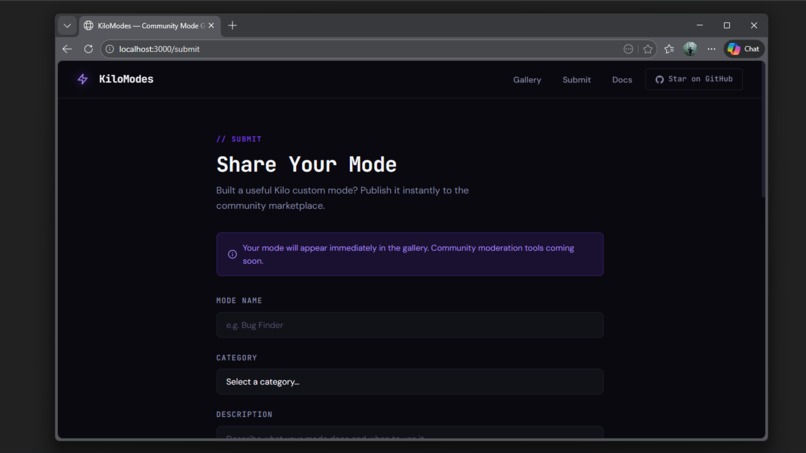Open the Copilot Chat button
Image resolution: width=806 pixels, height=453 pixels.
(744, 49)
